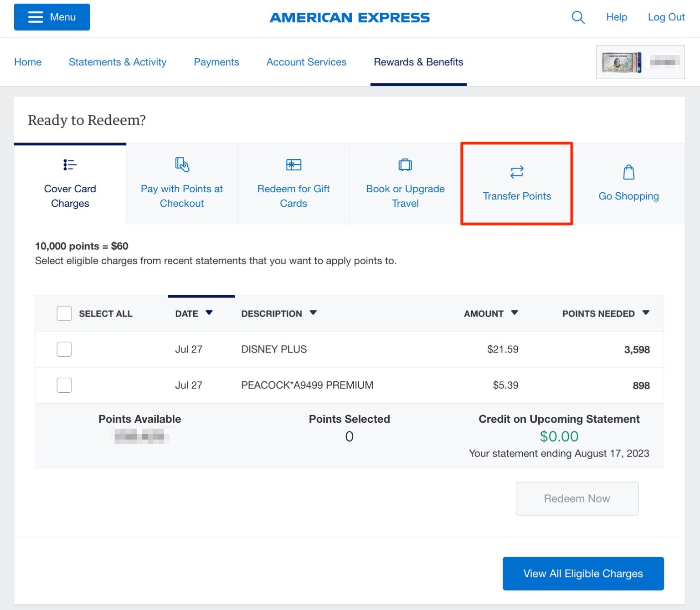
Task: Open the DATE sort dropdown arrow
Action: pyautogui.click(x=209, y=313)
